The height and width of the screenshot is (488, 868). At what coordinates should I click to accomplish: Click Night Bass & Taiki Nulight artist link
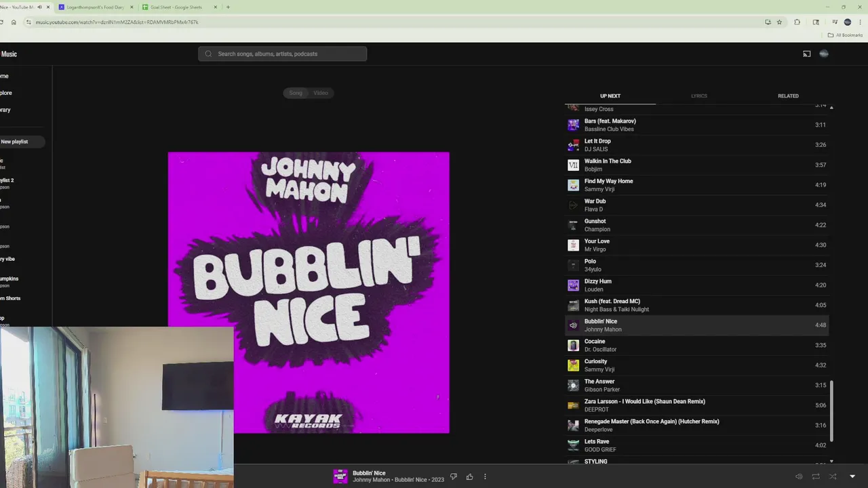pyautogui.click(x=616, y=309)
